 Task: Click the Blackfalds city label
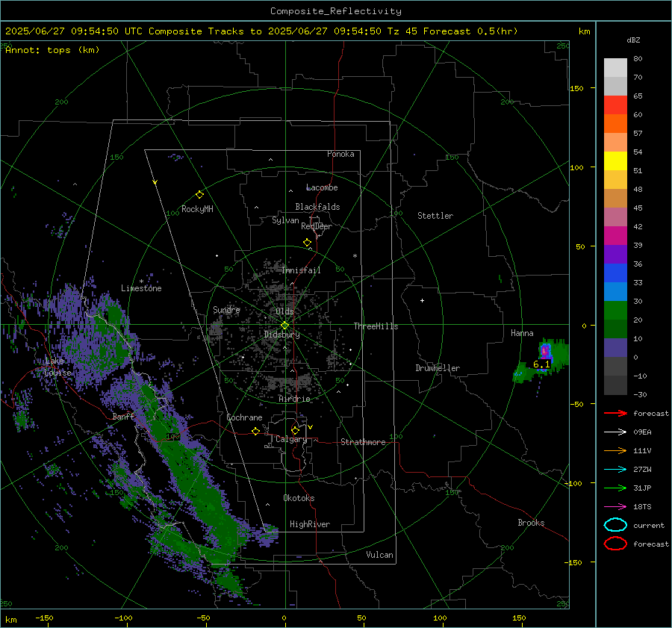317,207
